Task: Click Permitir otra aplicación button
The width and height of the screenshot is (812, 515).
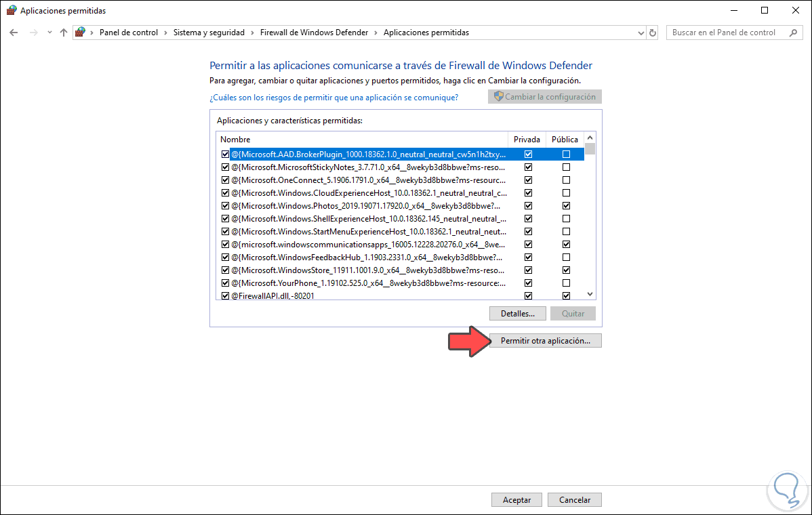Action: [x=544, y=340]
